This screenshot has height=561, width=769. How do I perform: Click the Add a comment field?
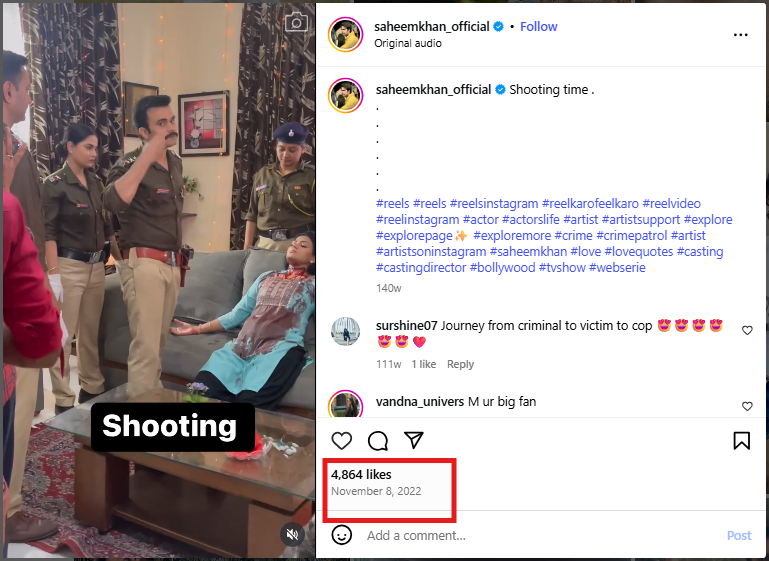pos(539,535)
